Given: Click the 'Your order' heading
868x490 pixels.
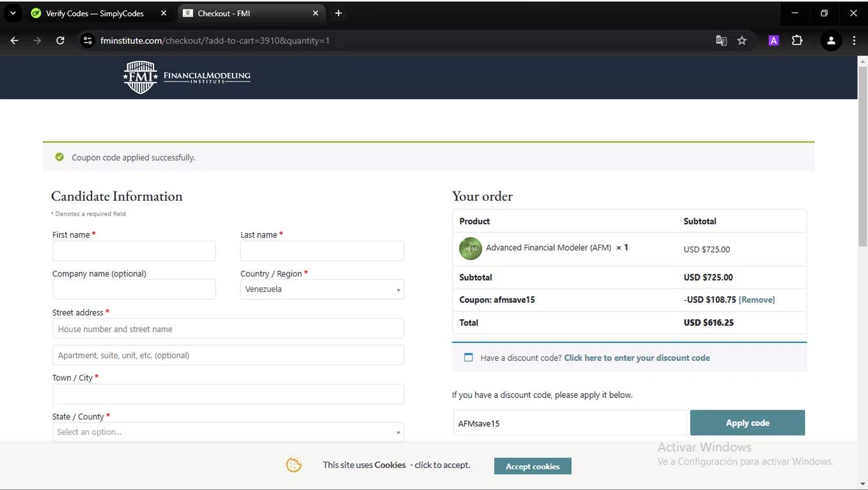Looking at the screenshot, I should coord(483,196).
